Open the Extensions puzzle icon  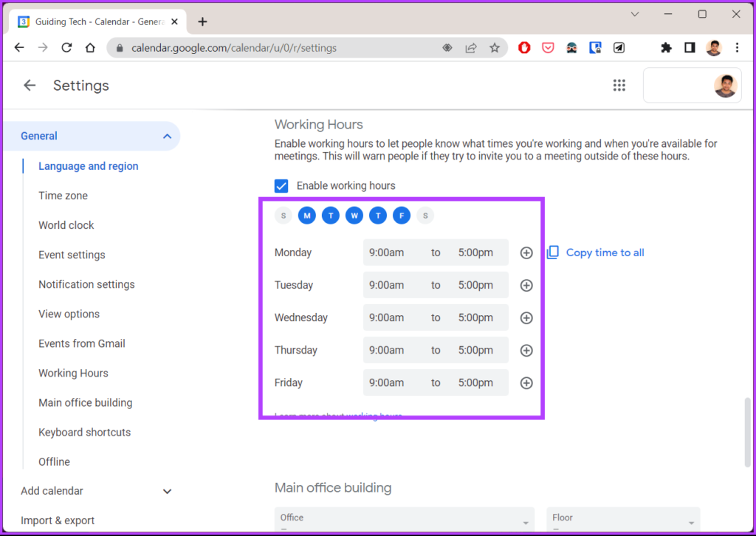[667, 48]
